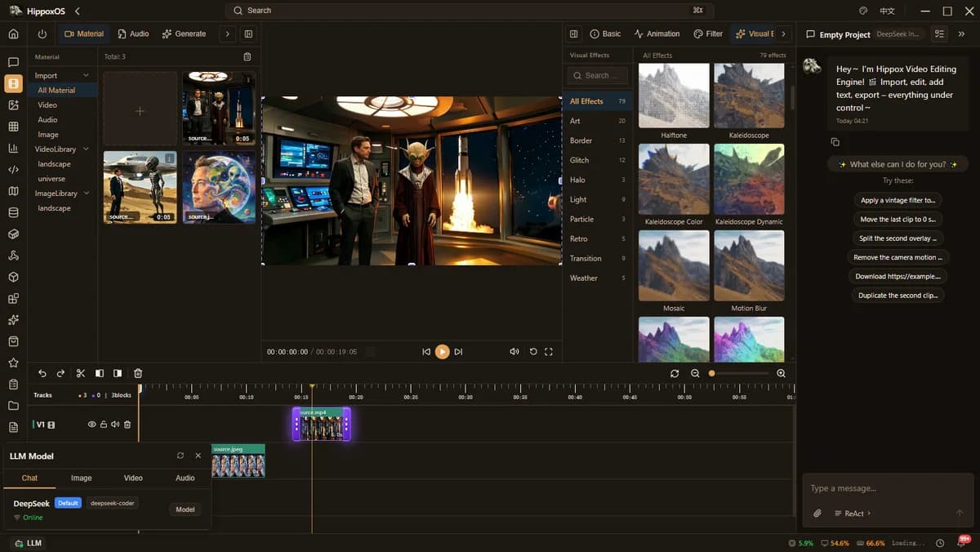Open the code editor icon in left sidebar

(x=13, y=170)
